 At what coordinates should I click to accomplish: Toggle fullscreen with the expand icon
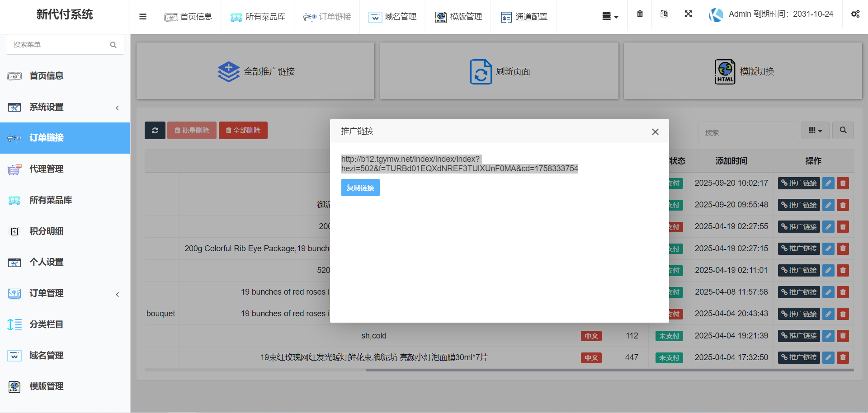coord(688,14)
